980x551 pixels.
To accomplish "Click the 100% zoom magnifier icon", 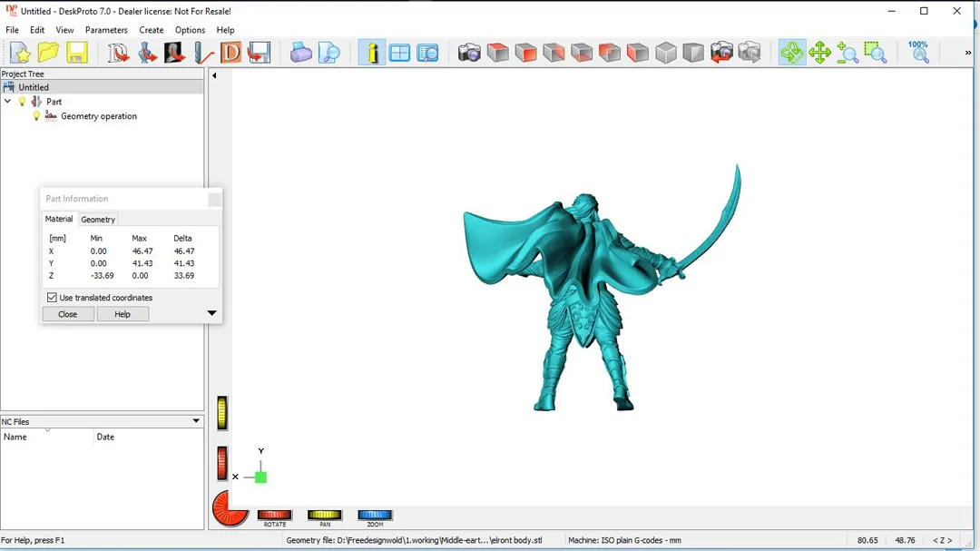I will coord(918,53).
